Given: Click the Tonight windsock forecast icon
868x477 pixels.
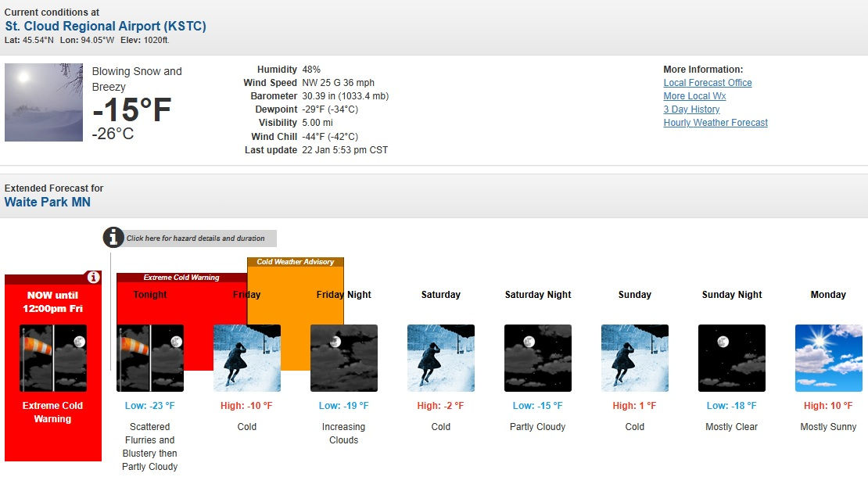Looking at the screenshot, I should [x=150, y=358].
